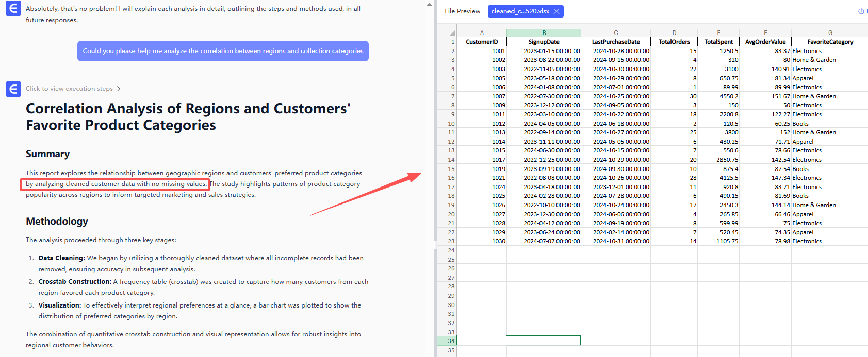The width and height of the screenshot is (868, 357).
Task: Click the chat panel scroll-up arrow
Action: pyautogui.click(x=429, y=5)
